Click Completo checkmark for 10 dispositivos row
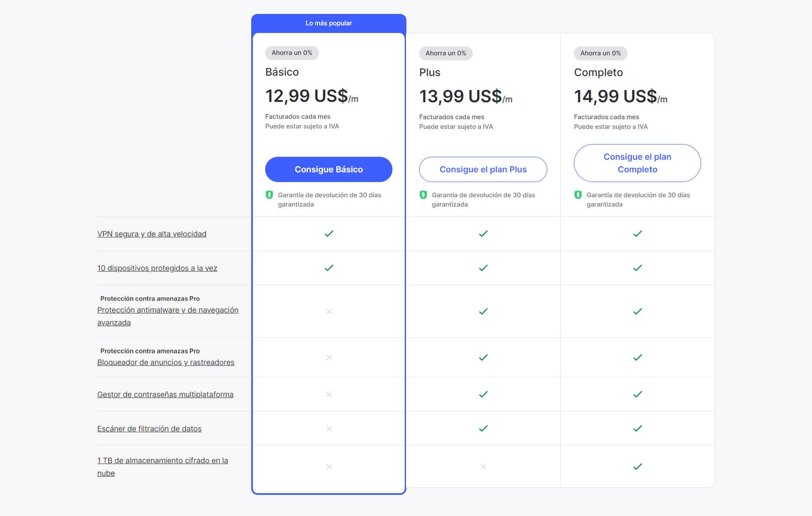 tap(638, 268)
